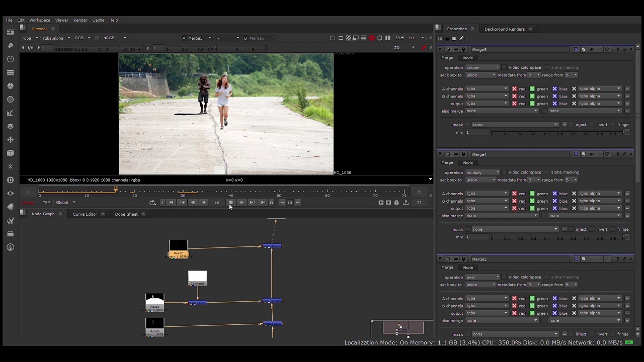Toggle the green B channels checkbox in Merge5
Image resolution: width=644 pixels, height=362 pixels.
coord(532,96)
